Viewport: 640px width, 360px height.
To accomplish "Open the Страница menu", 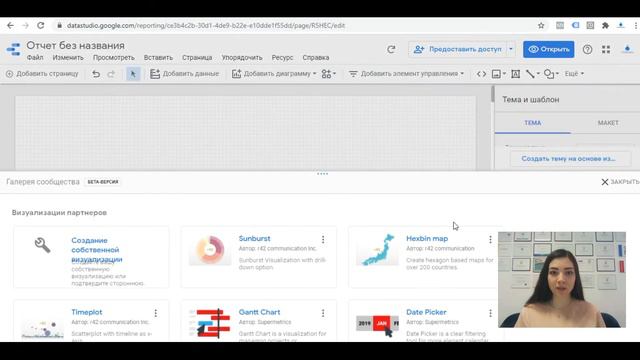I will point(197,58).
